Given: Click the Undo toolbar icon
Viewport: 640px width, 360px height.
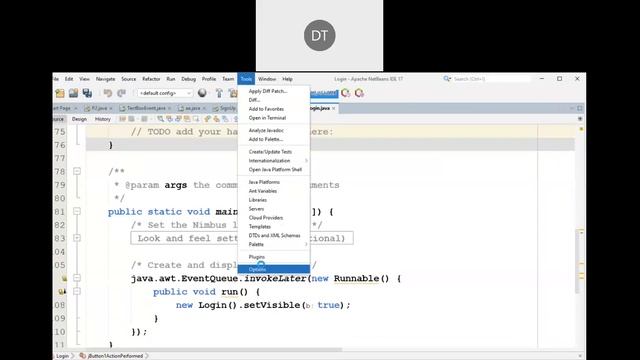Looking at the screenshot, I should (x=108, y=93).
